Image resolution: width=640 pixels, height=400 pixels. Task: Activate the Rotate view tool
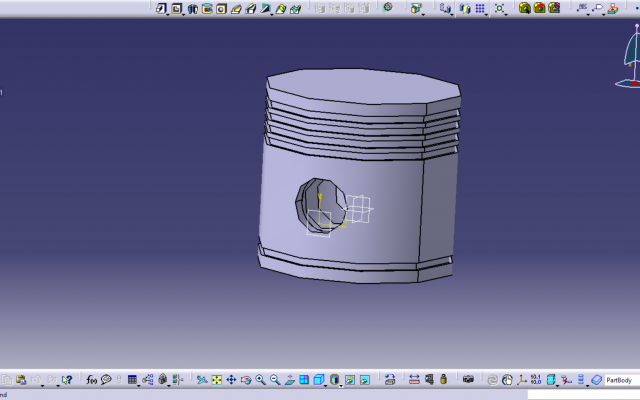pyautogui.click(x=246, y=380)
